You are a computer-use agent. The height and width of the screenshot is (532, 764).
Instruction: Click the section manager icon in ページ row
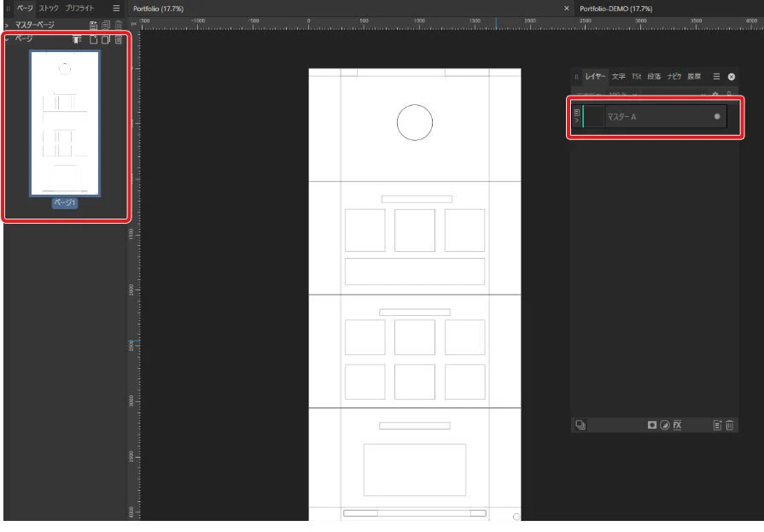(x=77, y=39)
